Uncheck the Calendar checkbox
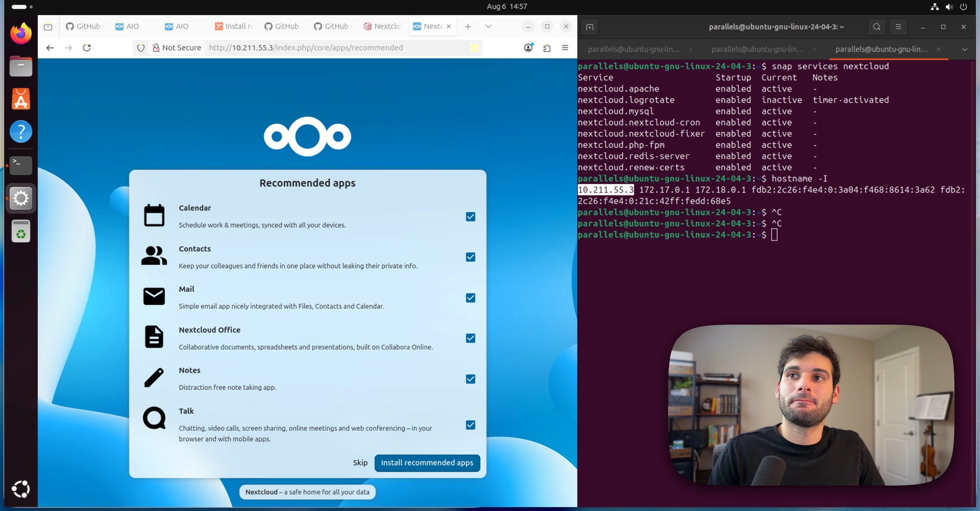 coord(470,217)
